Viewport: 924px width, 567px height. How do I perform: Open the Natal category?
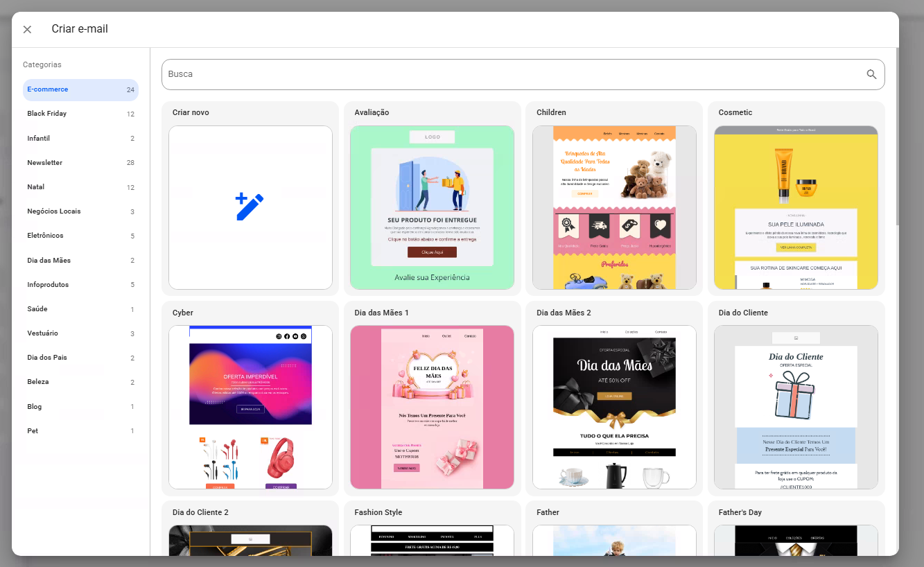point(80,187)
